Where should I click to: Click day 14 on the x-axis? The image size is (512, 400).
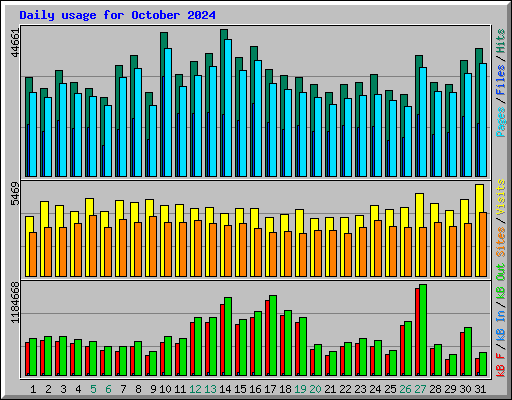tap(225, 389)
